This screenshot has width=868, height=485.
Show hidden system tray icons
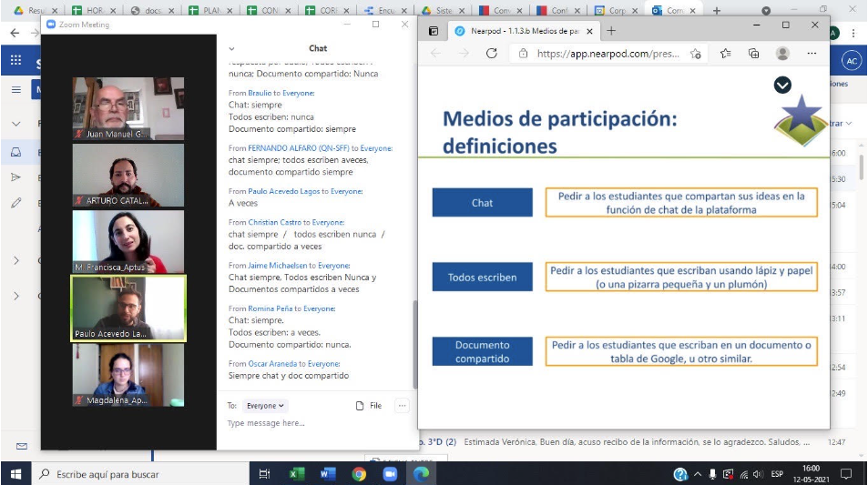[698, 474]
